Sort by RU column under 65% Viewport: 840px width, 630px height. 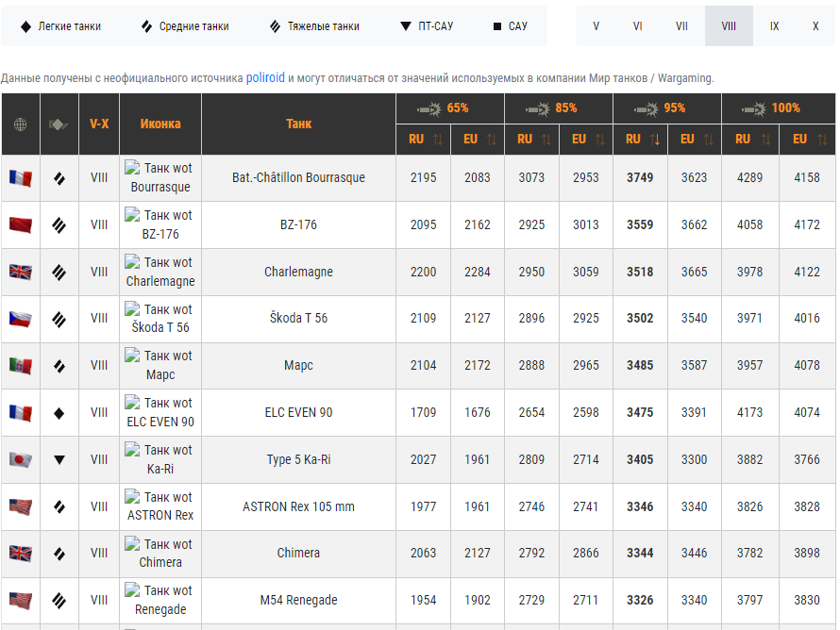(x=424, y=140)
